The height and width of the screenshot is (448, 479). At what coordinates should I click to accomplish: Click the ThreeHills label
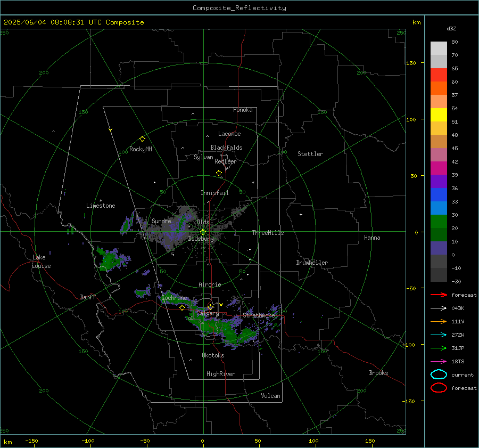[268, 233]
